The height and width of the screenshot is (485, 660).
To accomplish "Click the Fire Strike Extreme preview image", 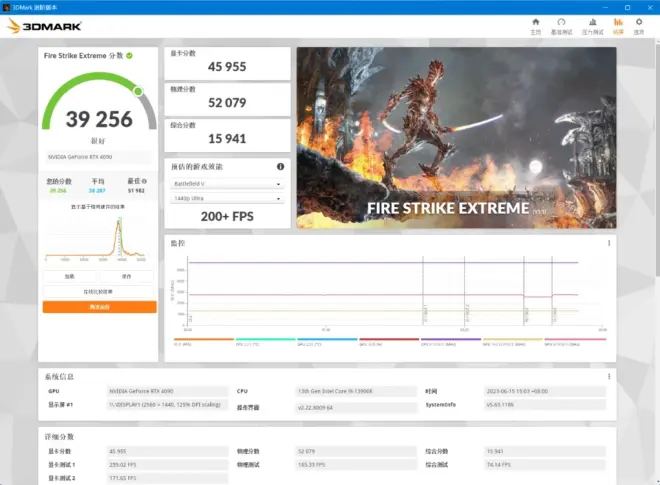I will (456, 137).
